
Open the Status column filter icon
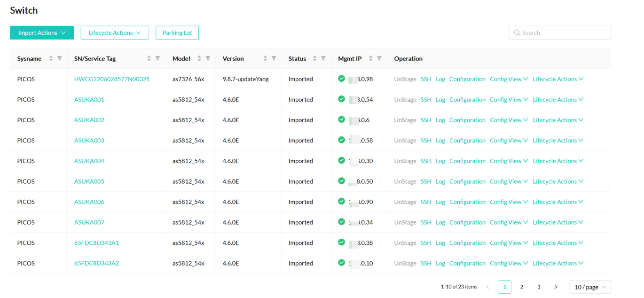click(x=323, y=59)
